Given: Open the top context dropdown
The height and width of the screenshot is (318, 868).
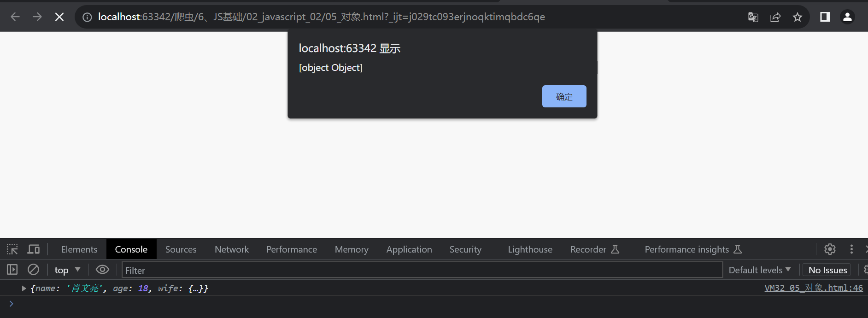Looking at the screenshot, I should pos(67,270).
